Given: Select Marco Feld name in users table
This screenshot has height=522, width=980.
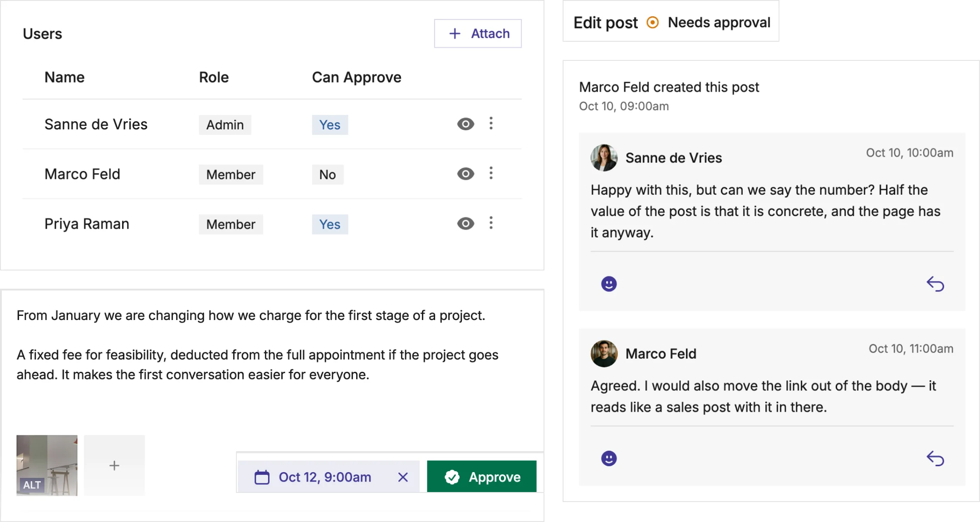Looking at the screenshot, I should [82, 174].
